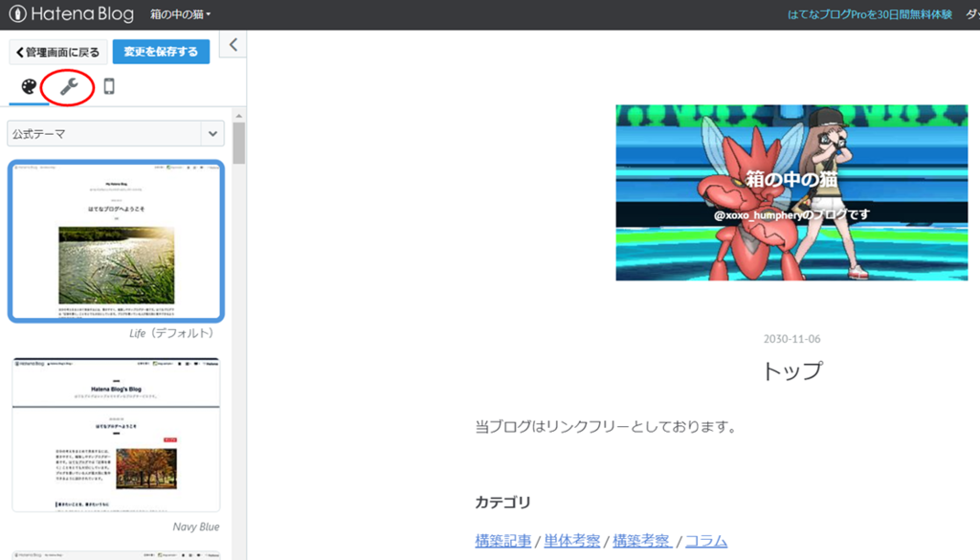
Task: Click the Navy Blue theme label
Action: point(195,526)
